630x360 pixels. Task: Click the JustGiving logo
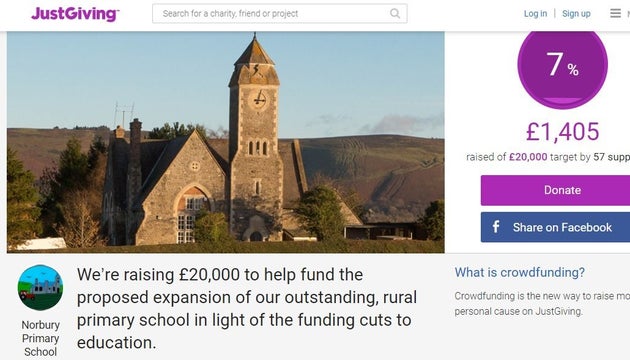pos(75,14)
